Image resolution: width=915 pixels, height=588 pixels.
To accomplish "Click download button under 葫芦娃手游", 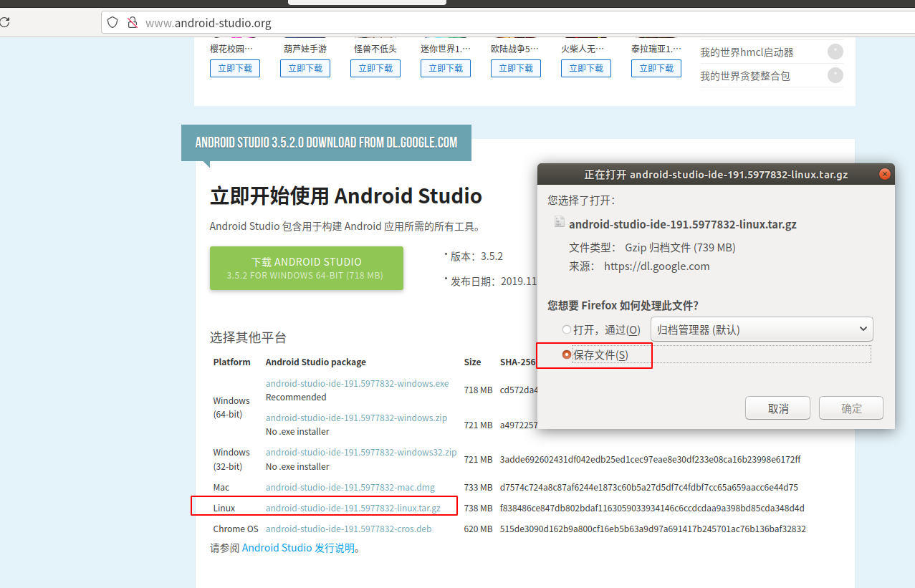I will (305, 68).
